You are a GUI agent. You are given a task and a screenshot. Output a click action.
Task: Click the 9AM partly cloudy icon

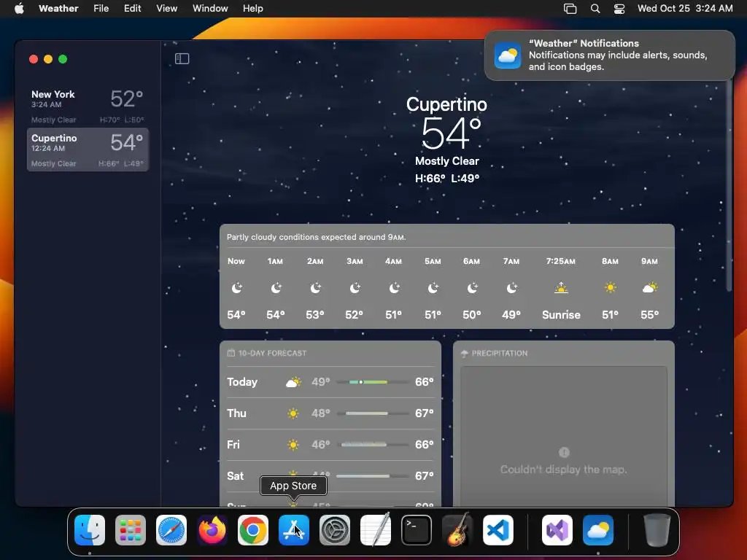[650, 287]
